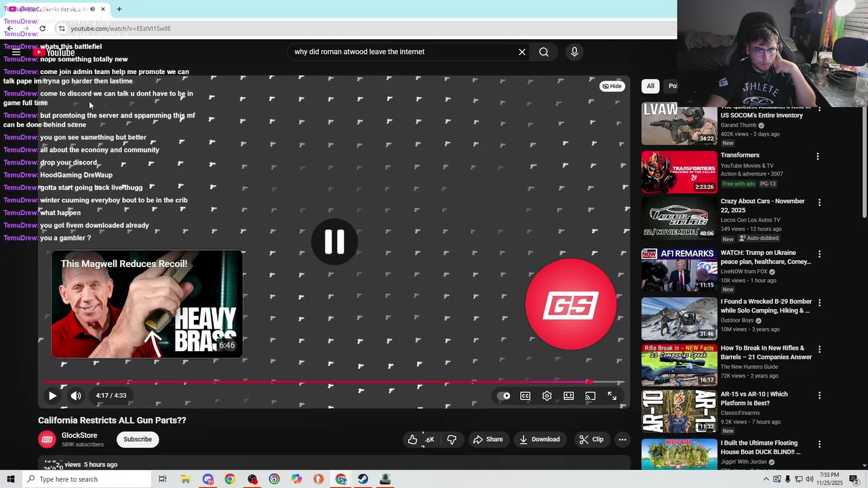Image resolution: width=868 pixels, height=488 pixels.
Task: Click the taskbar search box
Action: (x=86, y=479)
